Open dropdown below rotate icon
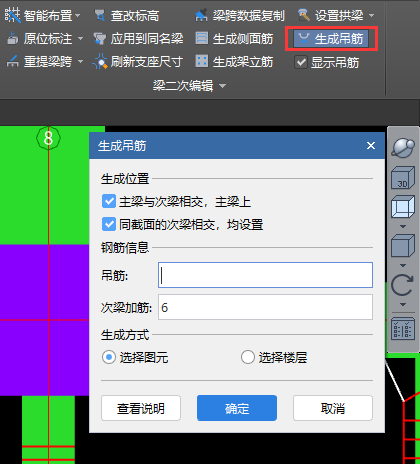Viewport: 420px width, 464px height. (x=403, y=305)
